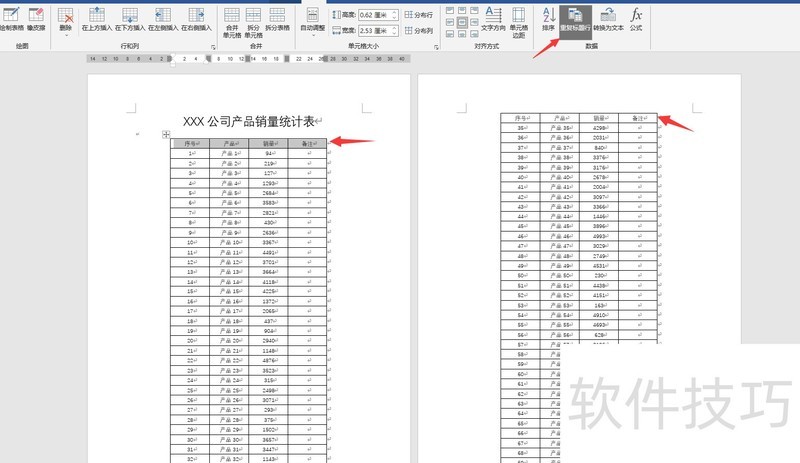Align cell text bottom right
Screen dimensions: 800x463
(474, 34)
